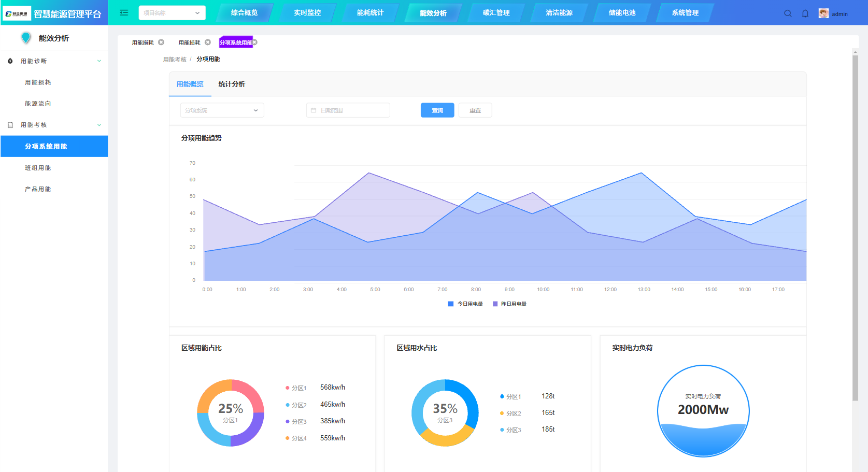This screenshot has width=868, height=472.
Task: Close the second 用能损耗 tab
Action: click(x=208, y=42)
